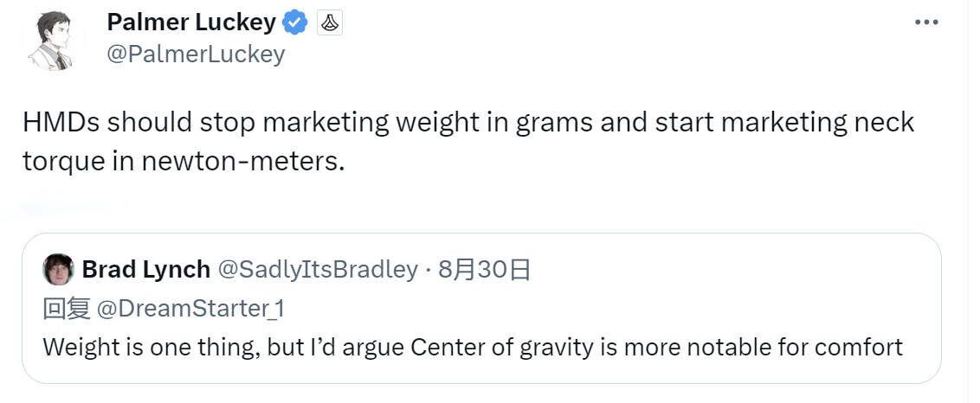Image resolution: width=980 pixels, height=403 pixels.
Task: Click the affiliation badge next to verified checkmark
Action: [329, 23]
